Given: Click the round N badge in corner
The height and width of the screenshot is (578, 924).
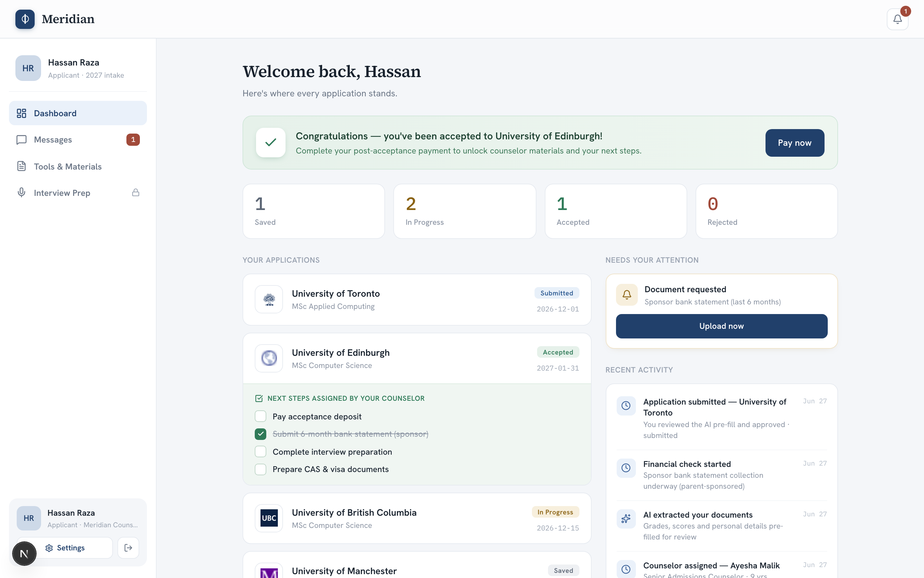Looking at the screenshot, I should pyautogui.click(x=24, y=554).
